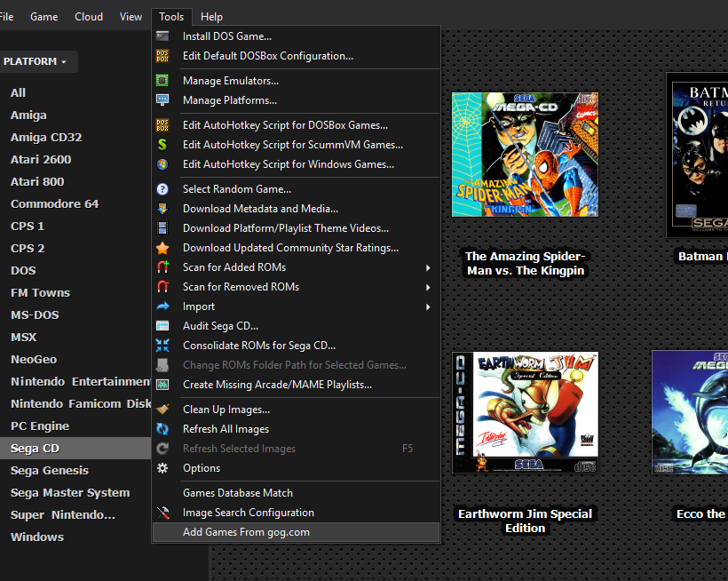Image resolution: width=728 pixels, height=581 pixels.
Task: Click the Install DOS Game terminal icon
Action: (x=162, y=36)
